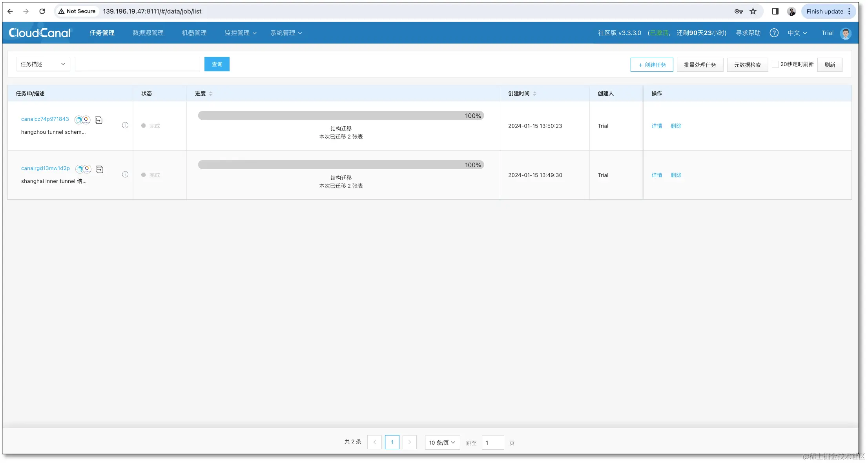Click the CloudCanal logo
868x463 pixels.
(x=39, y=33)
